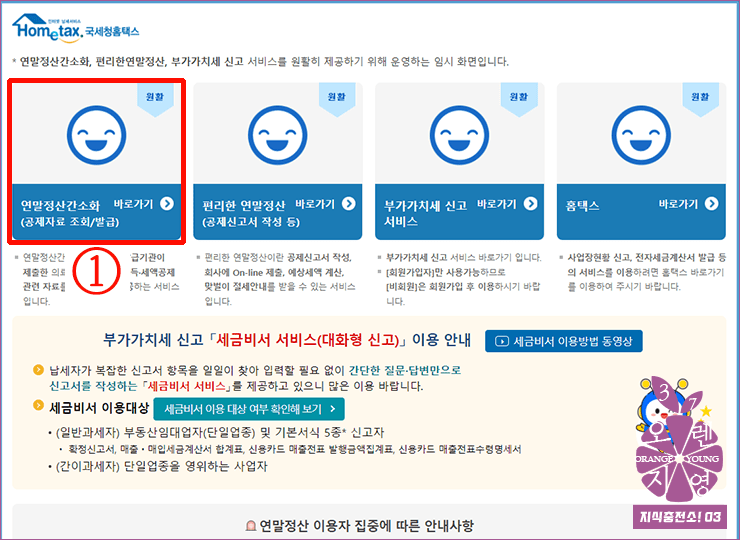Click the Hometax 국세청홈택스 logo
This screenshot has width=740, height=540.
click(x=76, y=28)
